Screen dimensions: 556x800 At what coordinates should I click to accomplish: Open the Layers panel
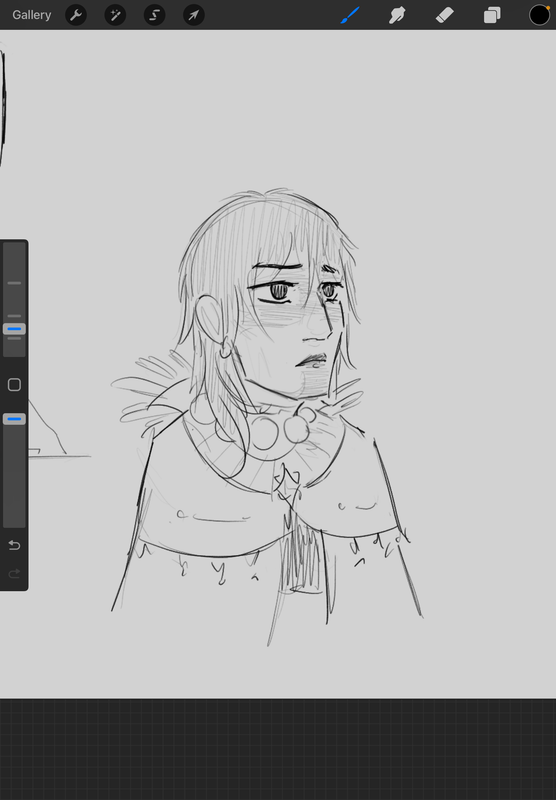tap(492, 15)
